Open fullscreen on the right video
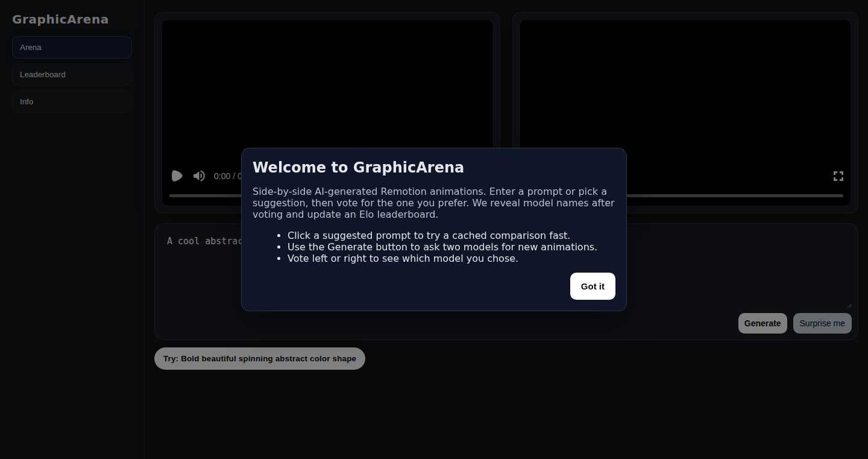 click(x=838, y=176)
